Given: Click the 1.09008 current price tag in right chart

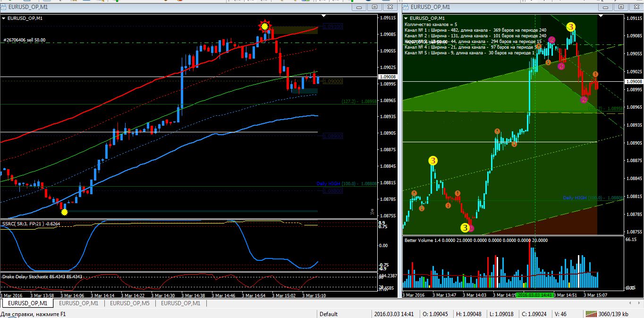Looking at the screenshot, I should (634, 82).
